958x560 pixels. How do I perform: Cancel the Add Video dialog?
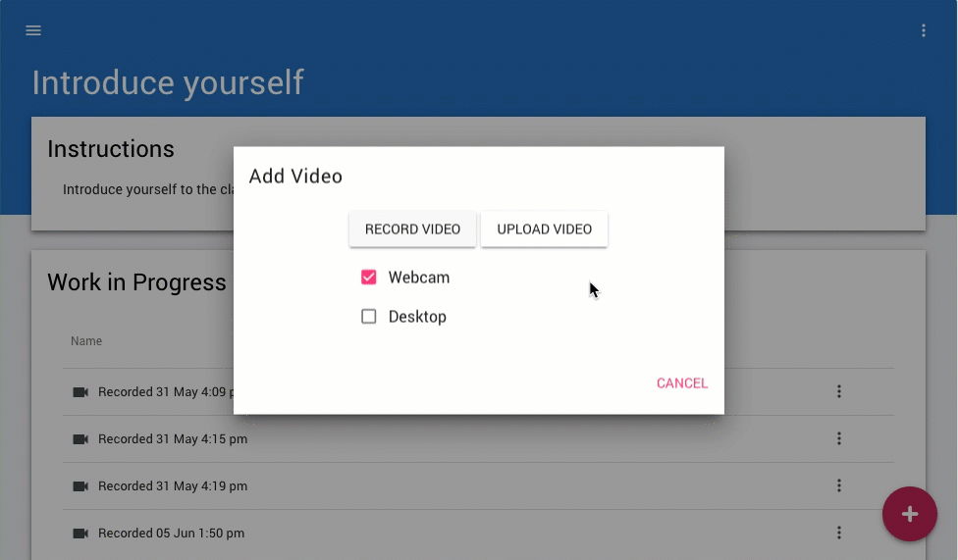point(681,383)
